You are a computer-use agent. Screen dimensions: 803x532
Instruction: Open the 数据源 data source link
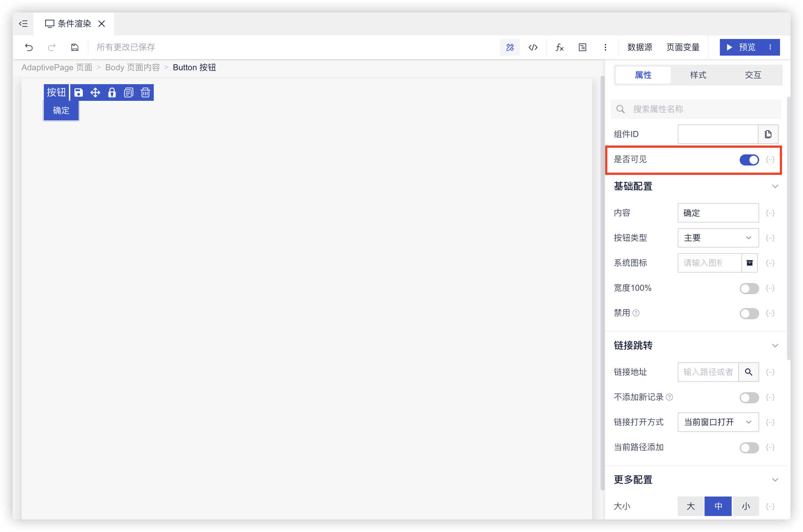tap(639, 47)
